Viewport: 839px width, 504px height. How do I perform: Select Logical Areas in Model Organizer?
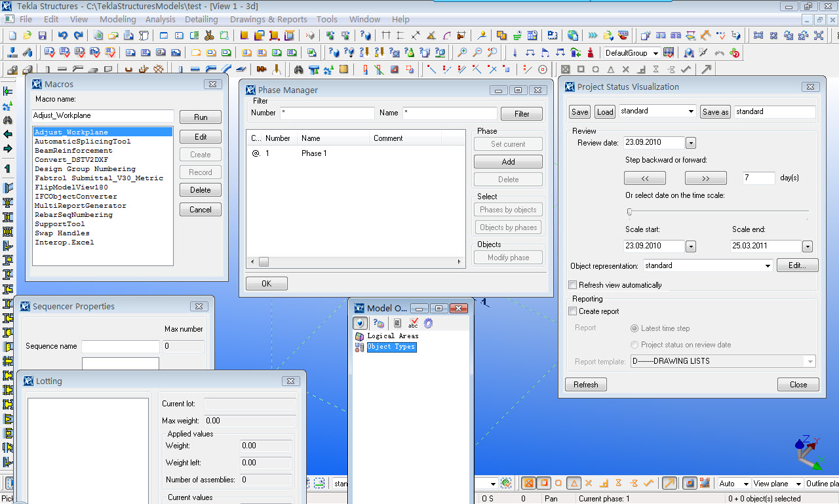pos(393,336)
